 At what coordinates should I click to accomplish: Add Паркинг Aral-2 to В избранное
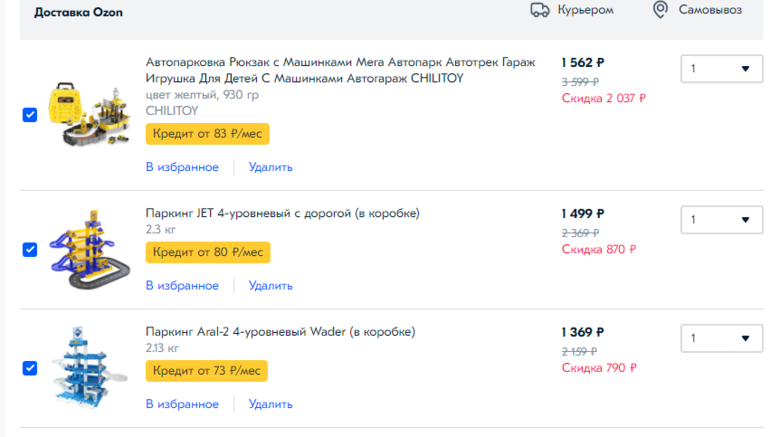(182, 404)
